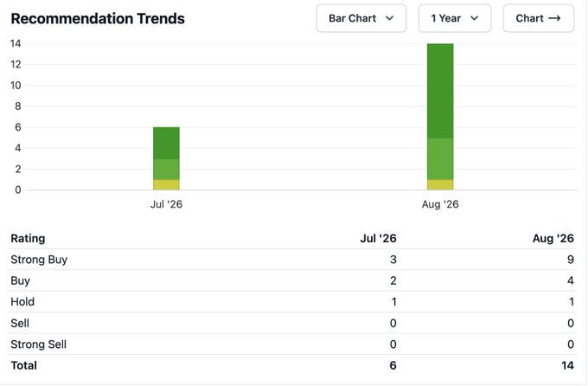Viewport: 588px width, 386px height.
Task: Click the right arrow icon next to Chart
Action: point(554,18)
